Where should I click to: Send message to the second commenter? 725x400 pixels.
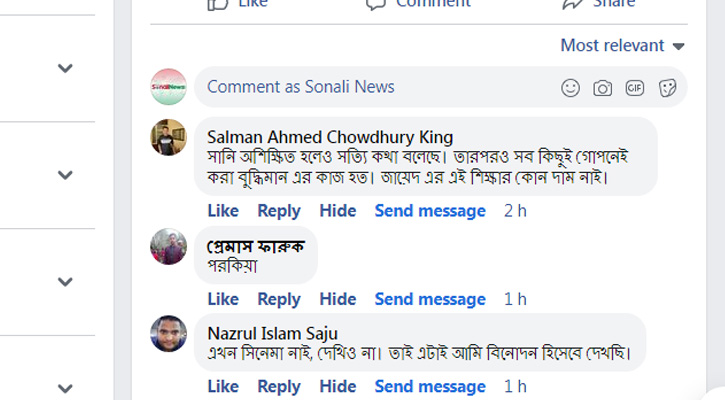430,299
